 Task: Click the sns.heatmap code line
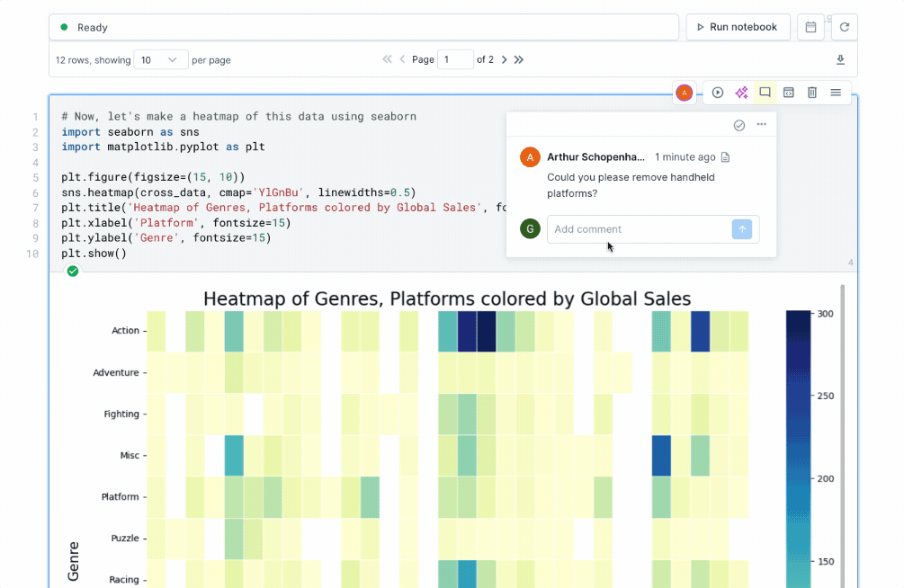coord(238,192)
